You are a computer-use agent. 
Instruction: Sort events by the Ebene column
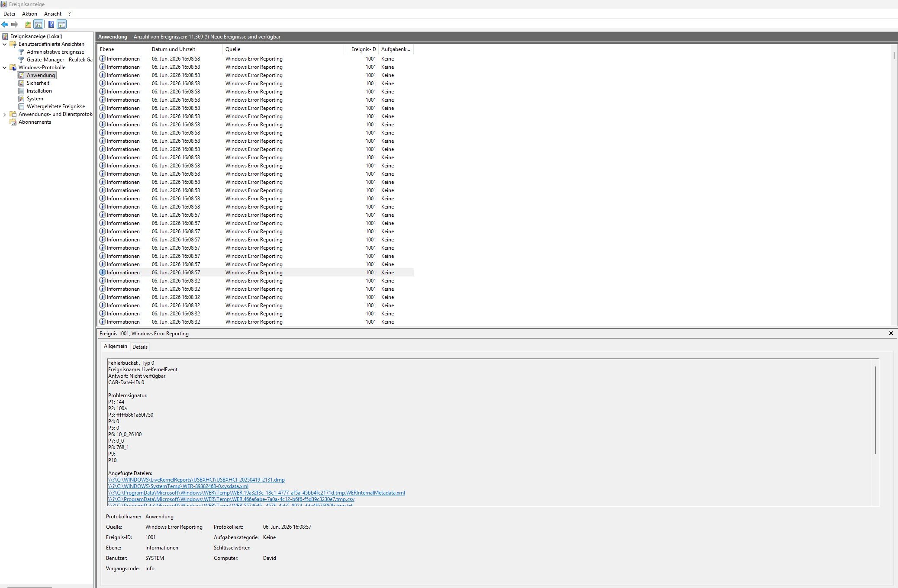[x=123, y=49]
